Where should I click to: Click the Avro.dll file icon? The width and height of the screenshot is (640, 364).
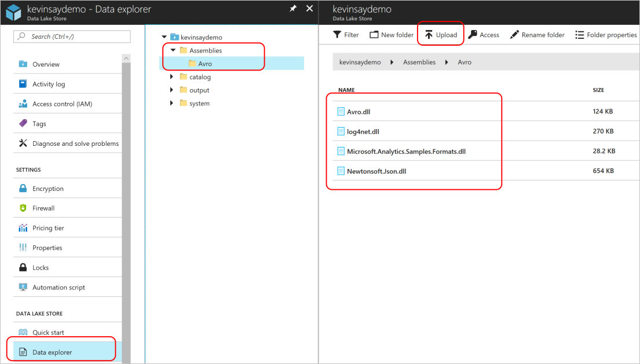(341, 111)
